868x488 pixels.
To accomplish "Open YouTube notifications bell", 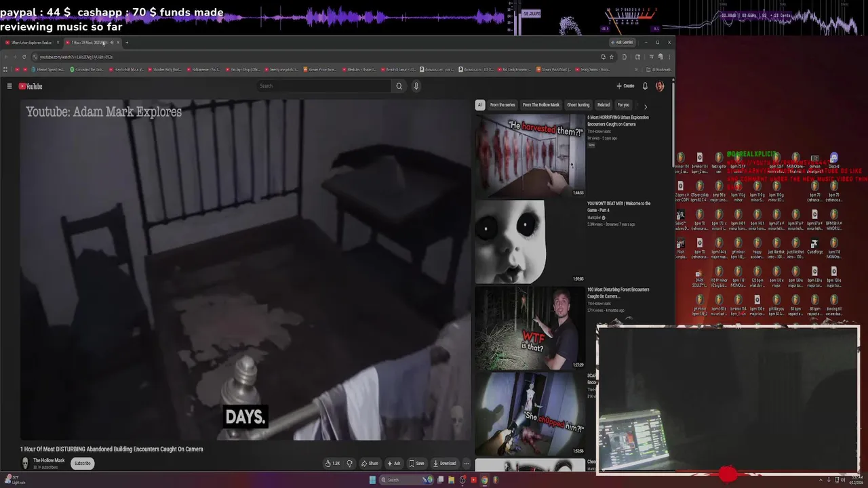I will (645, 86).
